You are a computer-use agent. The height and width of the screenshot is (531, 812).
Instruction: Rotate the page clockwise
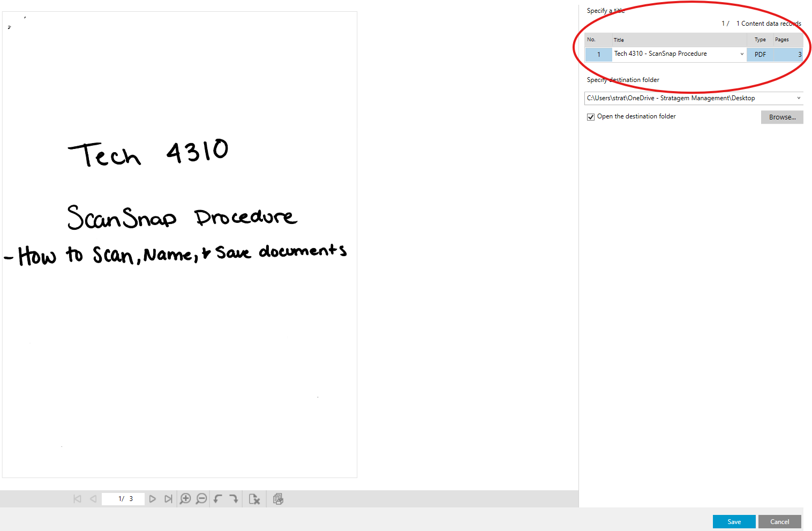[234, 499]
